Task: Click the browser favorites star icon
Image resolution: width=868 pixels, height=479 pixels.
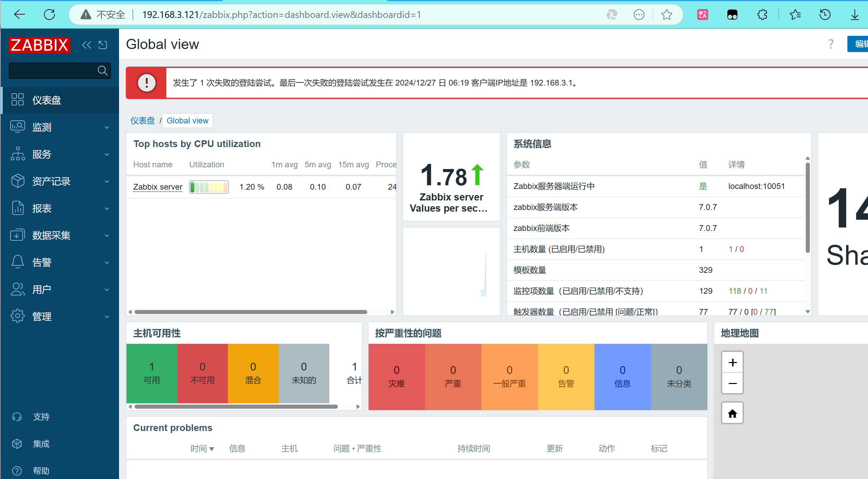Action: coord(666,15)
